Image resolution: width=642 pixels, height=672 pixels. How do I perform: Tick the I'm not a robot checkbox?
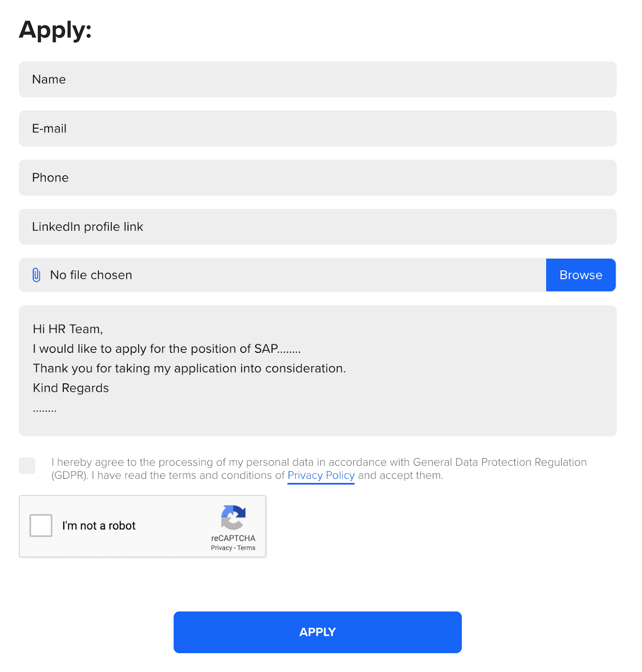point(41,525)
